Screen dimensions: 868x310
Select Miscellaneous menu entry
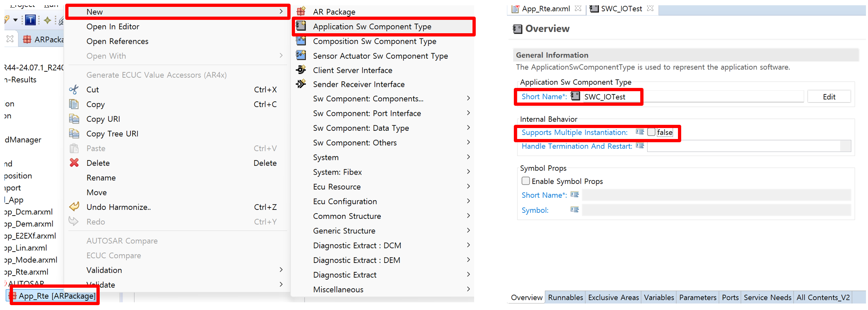[x=338, y=289]
